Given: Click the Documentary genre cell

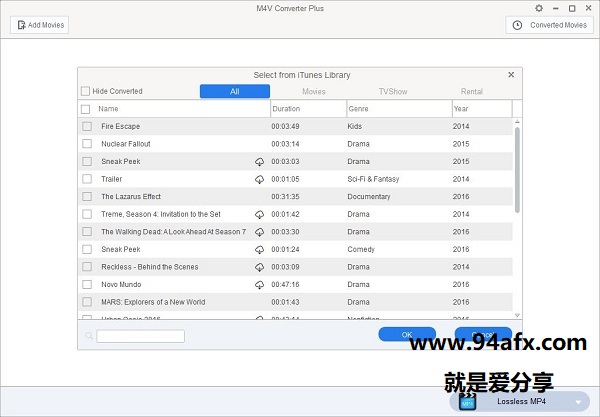Looking at the screenshot, I should pyautogui.click(x=368, y=197).
